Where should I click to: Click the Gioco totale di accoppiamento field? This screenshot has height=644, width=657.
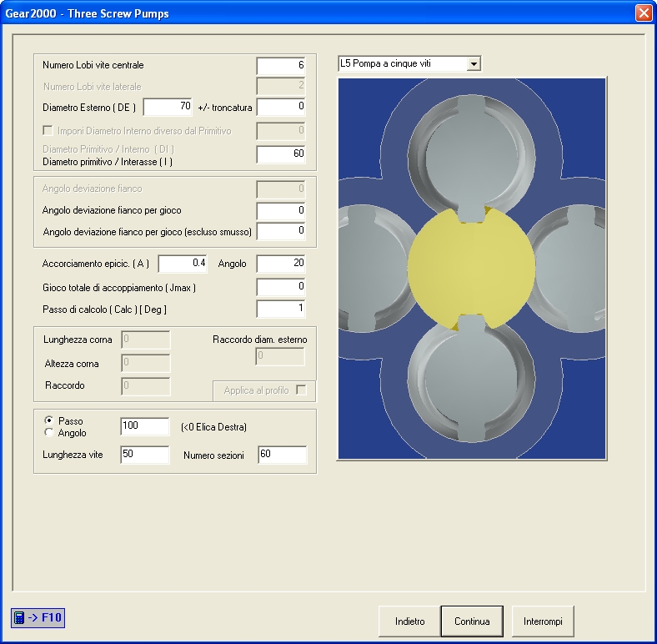[x=281, y=287]
